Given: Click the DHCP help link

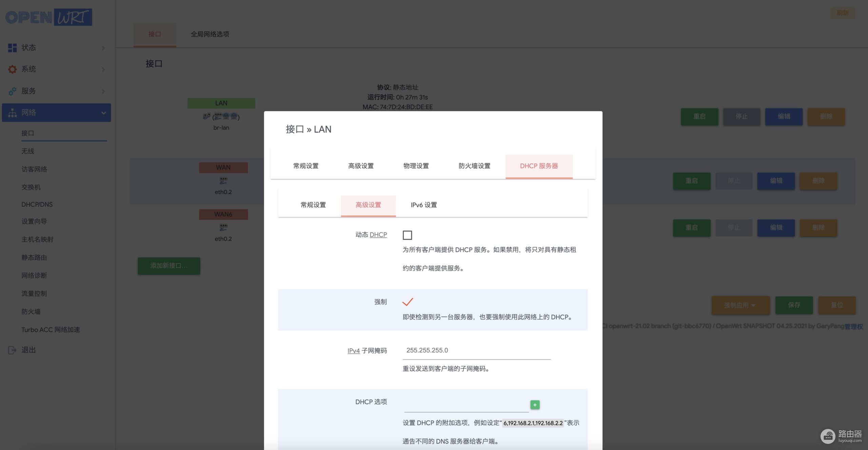Looking at the screenshot, I should 378,235.
